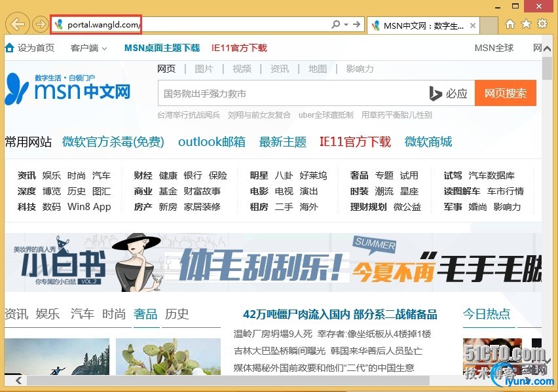Click the 设为首页 house icon
The image size is (558, 392).
[x=10, y=48]
